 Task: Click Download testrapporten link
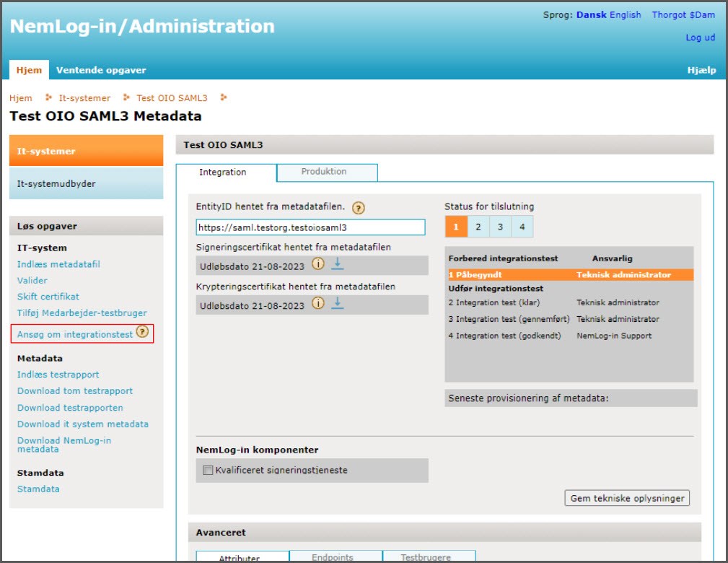pyautogui.click(x=70, y=408)
